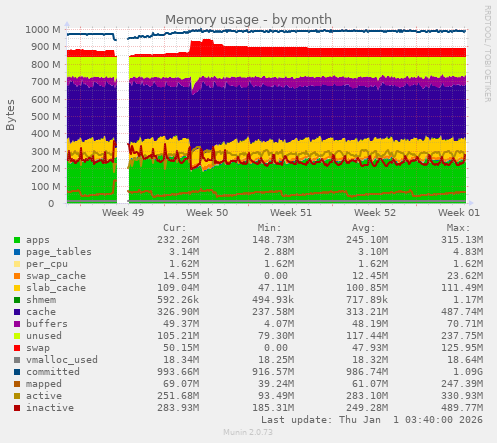Click the inactive dark red legend swatch
The height and width of the screenshot is (443, 497).
(17, 408)
